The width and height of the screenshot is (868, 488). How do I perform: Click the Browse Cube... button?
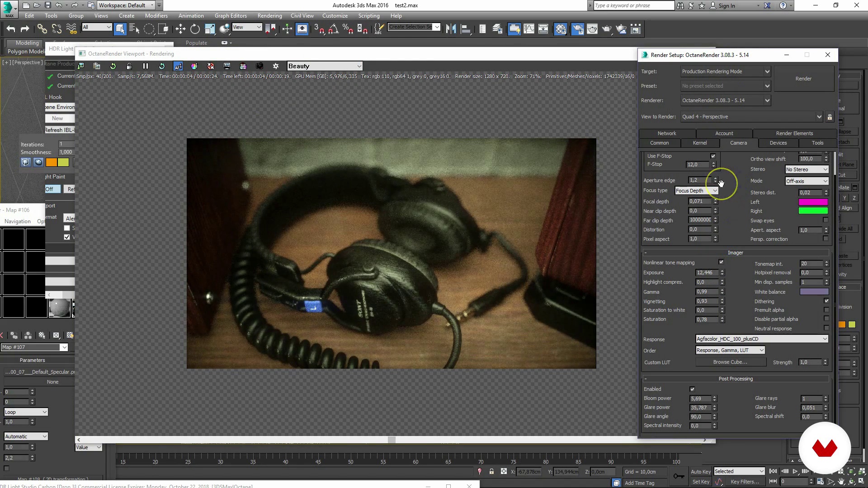tap(730, 362)
